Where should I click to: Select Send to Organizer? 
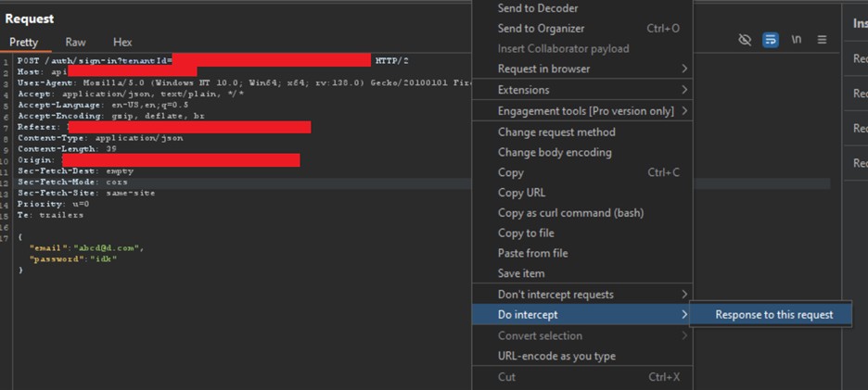click(541, 29)
